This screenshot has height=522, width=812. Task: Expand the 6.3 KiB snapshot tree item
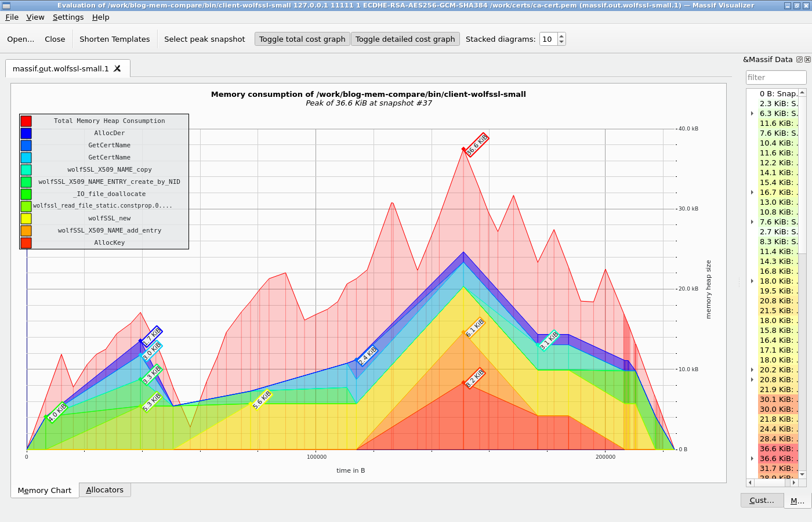point(752,114)
